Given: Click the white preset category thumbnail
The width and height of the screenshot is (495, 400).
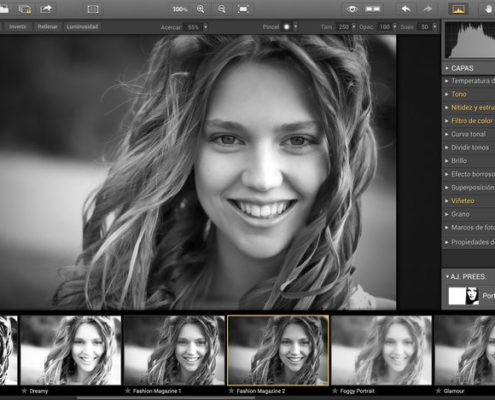Looking at the screenshot, I should click(x=457, y=296).
